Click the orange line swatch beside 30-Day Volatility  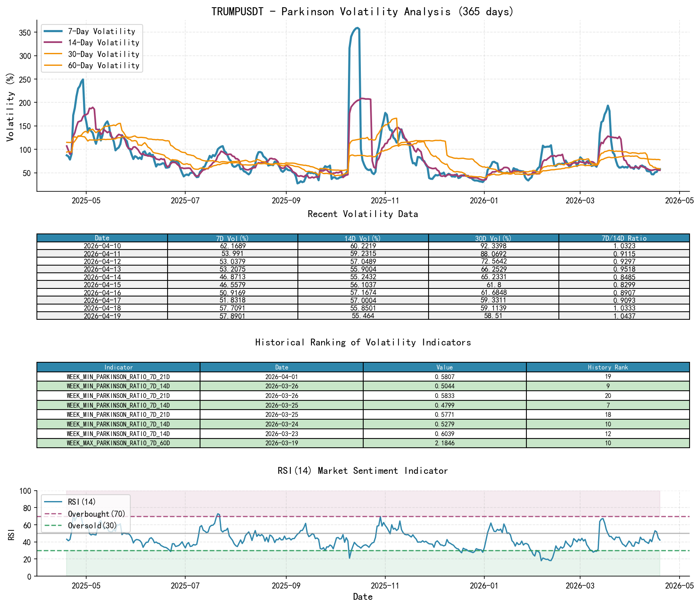(54, 54)
